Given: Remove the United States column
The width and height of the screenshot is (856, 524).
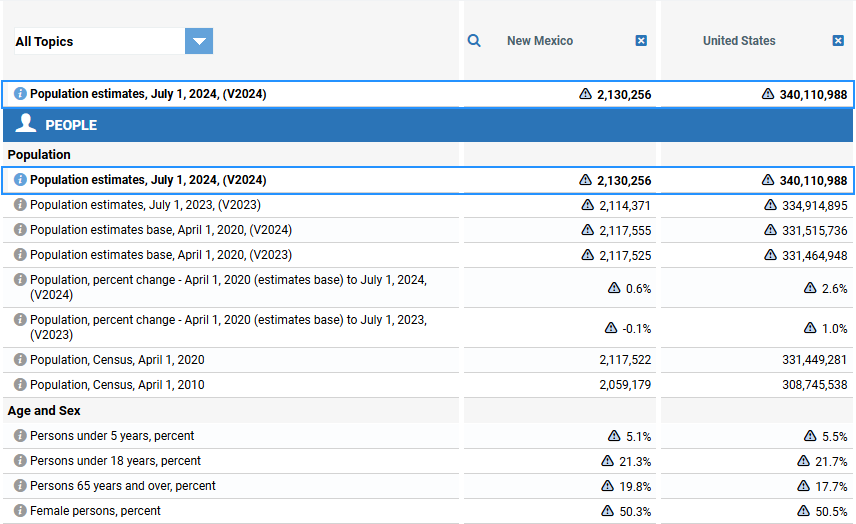Looking at the screenshot, I should tap(838, 41).
